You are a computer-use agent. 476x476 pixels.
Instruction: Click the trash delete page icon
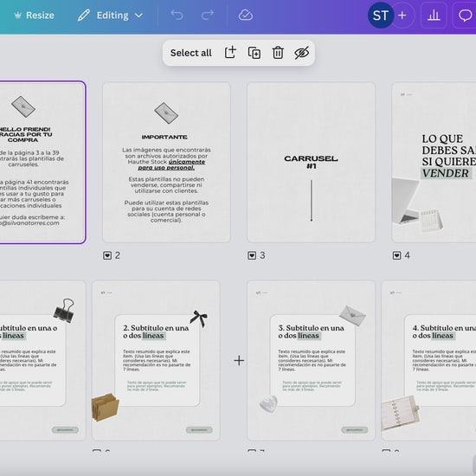(278, 53)
